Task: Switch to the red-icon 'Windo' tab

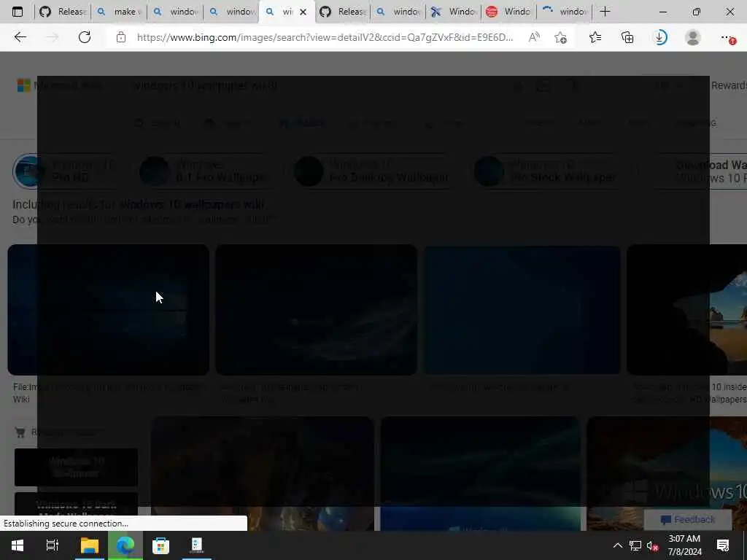Action: pos(509,12)
